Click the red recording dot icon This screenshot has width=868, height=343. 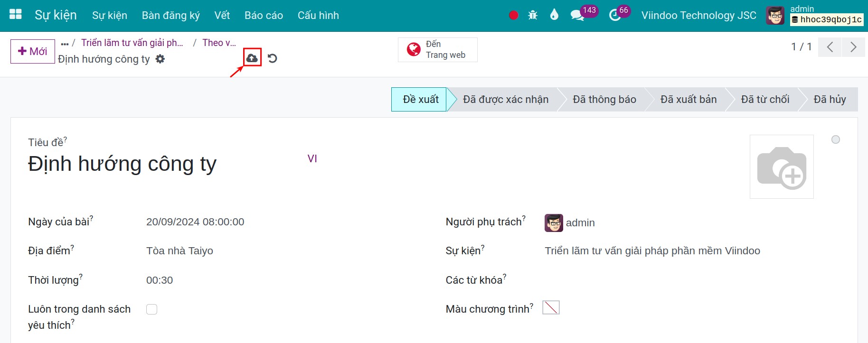pos(513,15)
